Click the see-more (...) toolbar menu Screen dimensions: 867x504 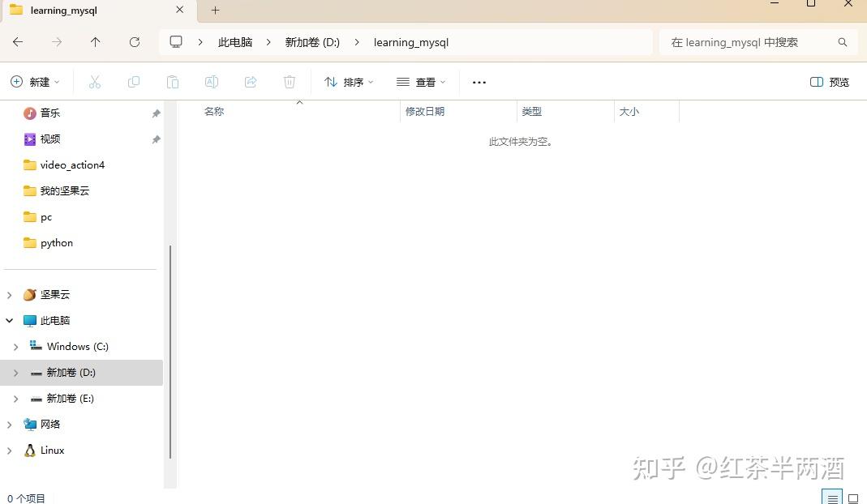[x=479, y=81]
